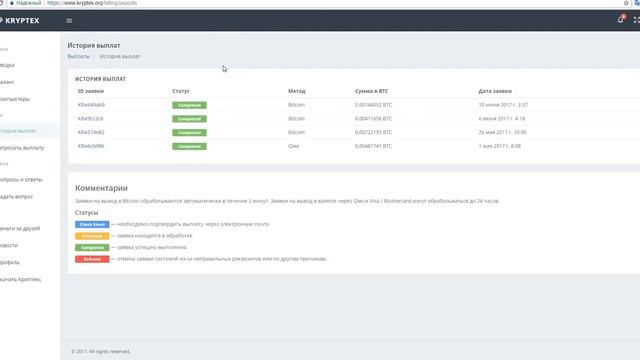Image resolution: width=640 pixels, height=360 pixels.
Task: Click the blue Check Email status badge
Action: [x=92, y=224]
